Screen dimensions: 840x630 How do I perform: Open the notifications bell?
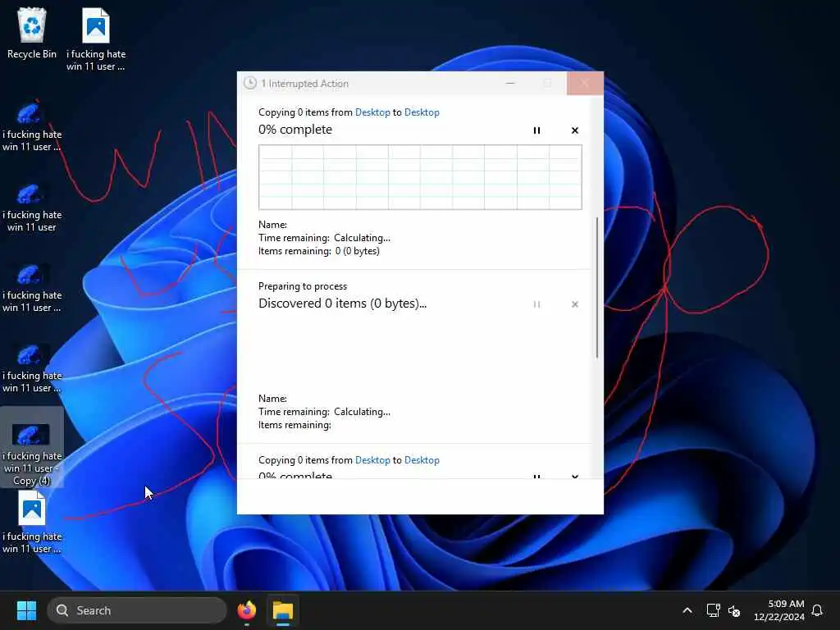[x=817, y=610]
